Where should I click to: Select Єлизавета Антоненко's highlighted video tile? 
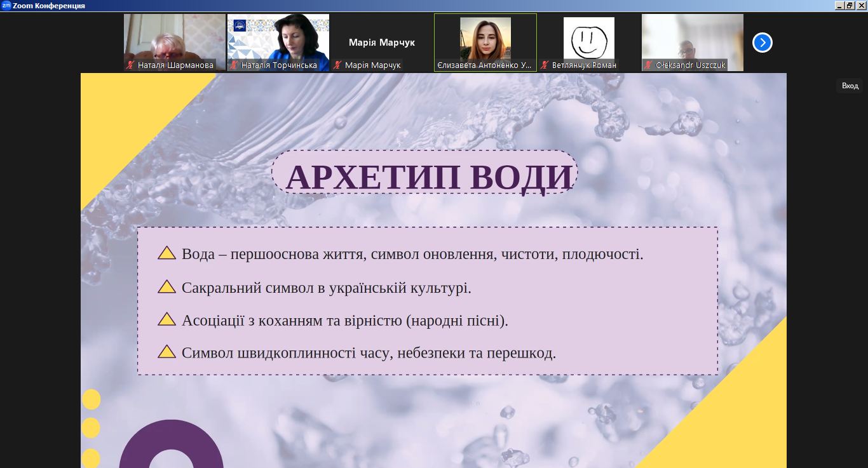click(x=485, y=39)
